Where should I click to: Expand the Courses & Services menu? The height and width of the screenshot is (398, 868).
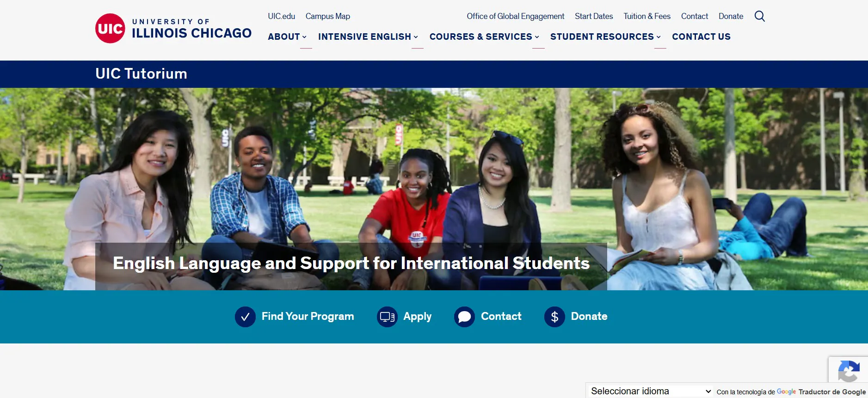tap(484, 37)
